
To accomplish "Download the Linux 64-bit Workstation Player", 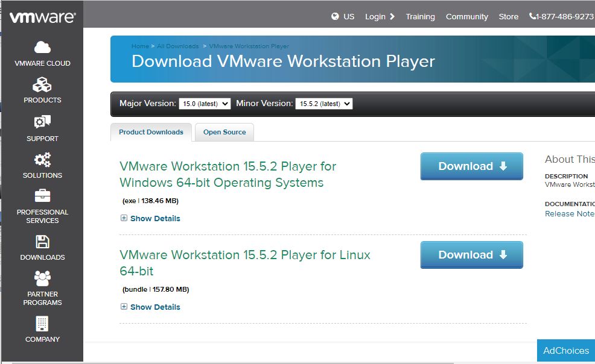I will (471, 255).
